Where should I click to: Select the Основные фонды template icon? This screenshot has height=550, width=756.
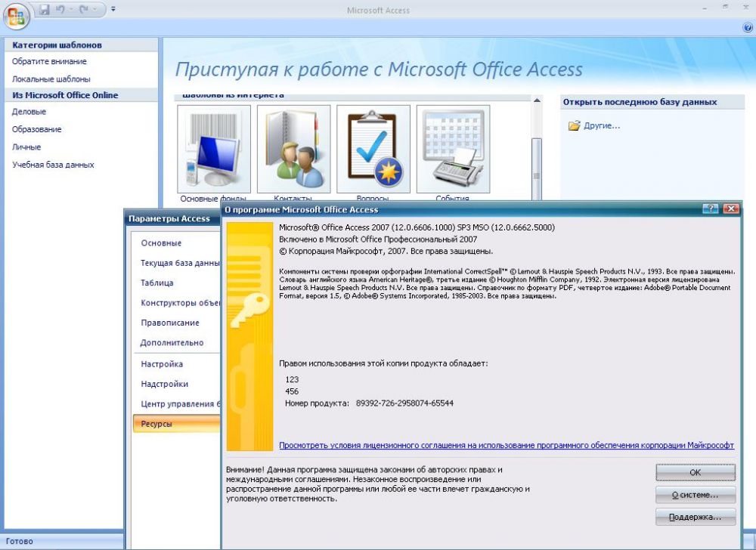coord(214,149)
